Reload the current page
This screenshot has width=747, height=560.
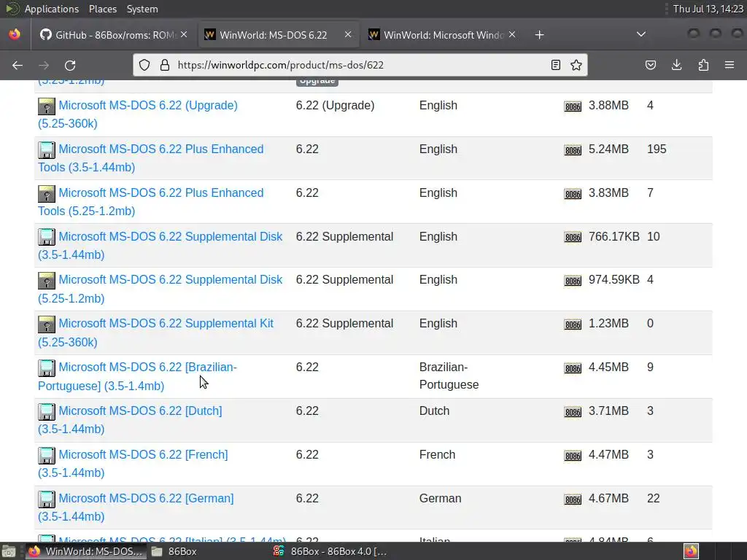point(70,65)
